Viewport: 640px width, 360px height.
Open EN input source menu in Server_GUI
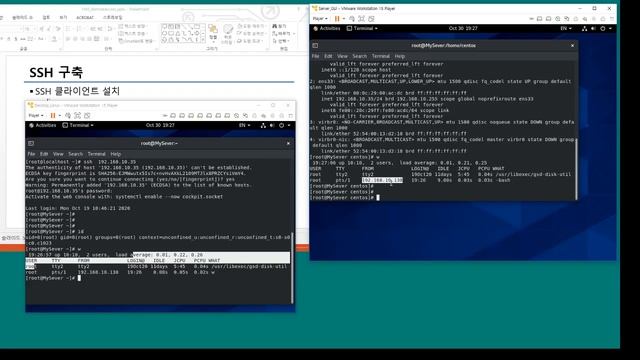coord(566,29)
